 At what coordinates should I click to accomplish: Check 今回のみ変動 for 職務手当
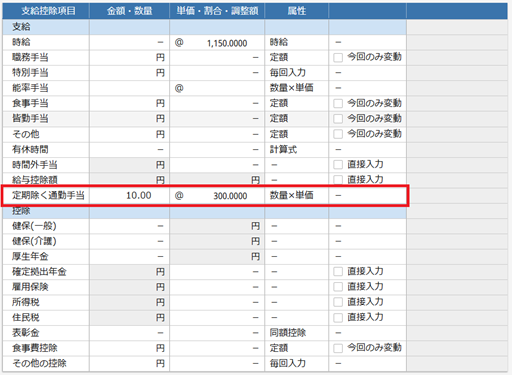pyautogui.click(x=338, y=58)
